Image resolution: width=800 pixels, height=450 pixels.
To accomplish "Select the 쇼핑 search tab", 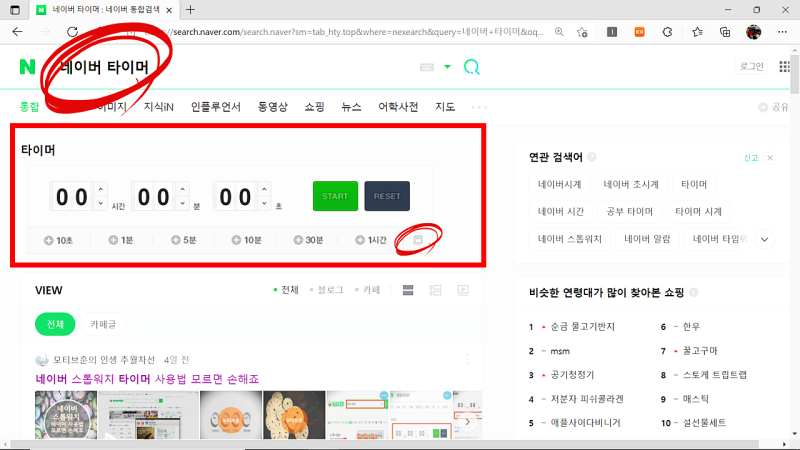I will point(314,107).
